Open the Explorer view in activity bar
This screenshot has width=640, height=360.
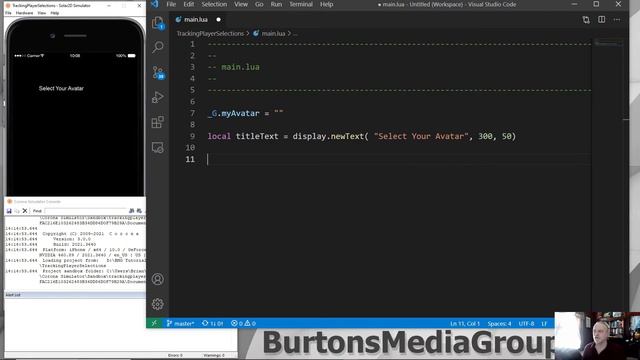tap(158, 22)
